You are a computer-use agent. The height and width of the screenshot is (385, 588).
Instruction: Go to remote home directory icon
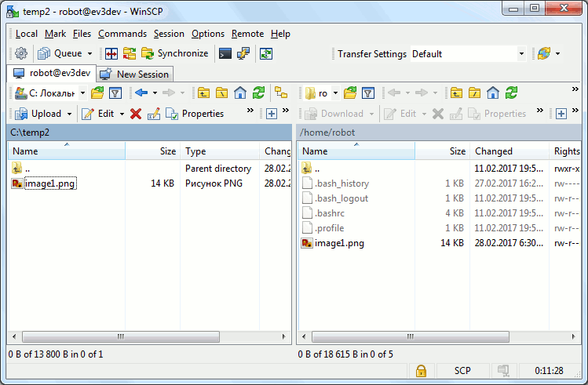[x=493, y=93]
